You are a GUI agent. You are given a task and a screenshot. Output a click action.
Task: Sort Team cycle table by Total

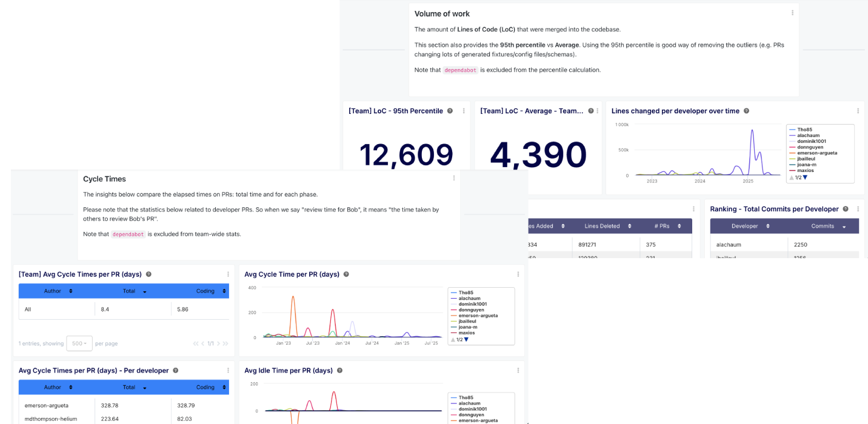[133, 291]
